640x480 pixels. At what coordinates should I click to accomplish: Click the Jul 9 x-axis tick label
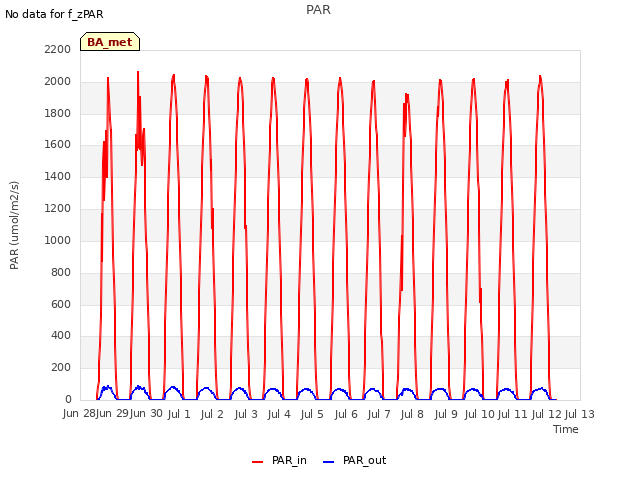click(x=446, y=414)
